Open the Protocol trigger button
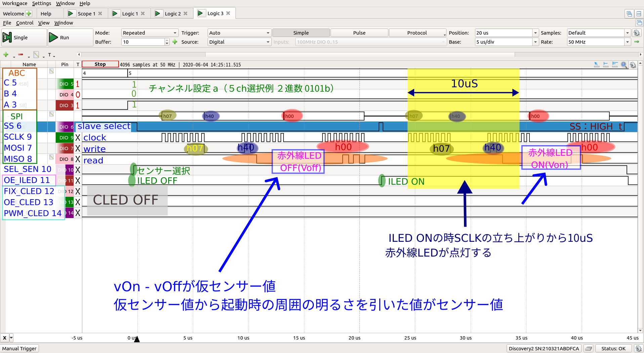This screenshot has height=353, width=644. point(417,33)
